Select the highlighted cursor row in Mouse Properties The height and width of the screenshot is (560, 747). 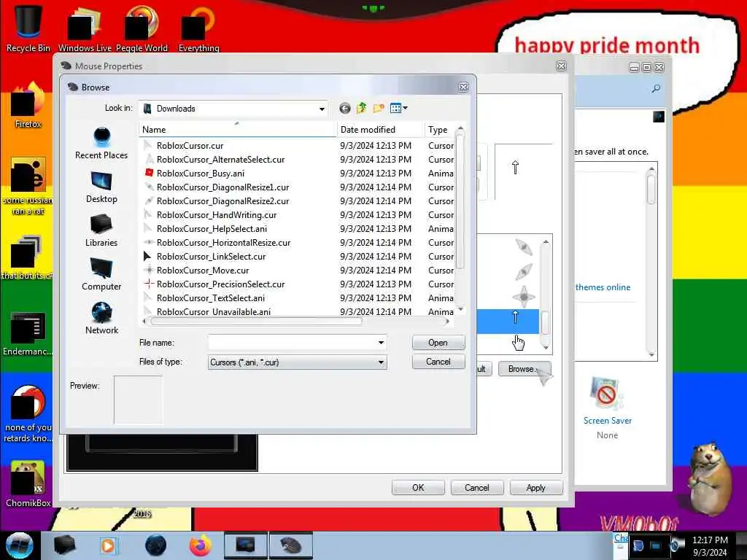508,322
